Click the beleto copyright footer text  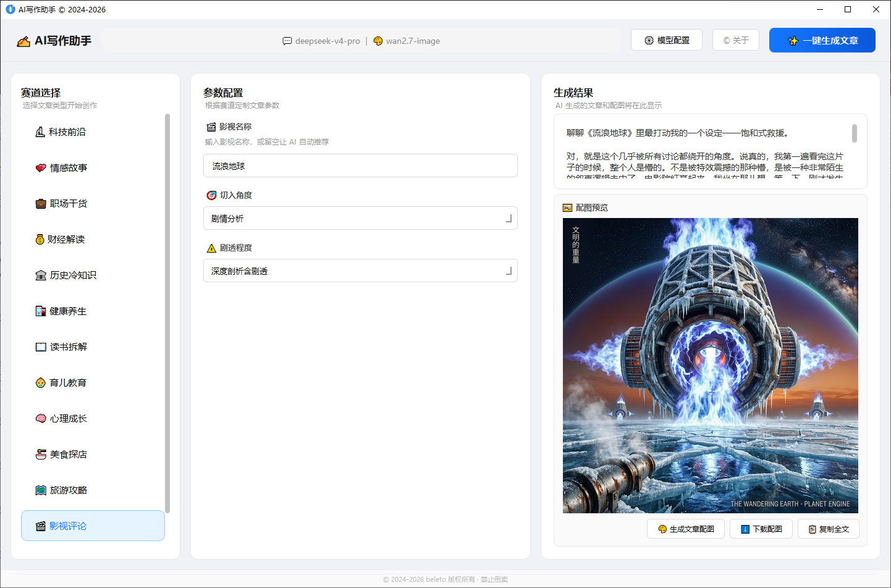coord(445,579)
